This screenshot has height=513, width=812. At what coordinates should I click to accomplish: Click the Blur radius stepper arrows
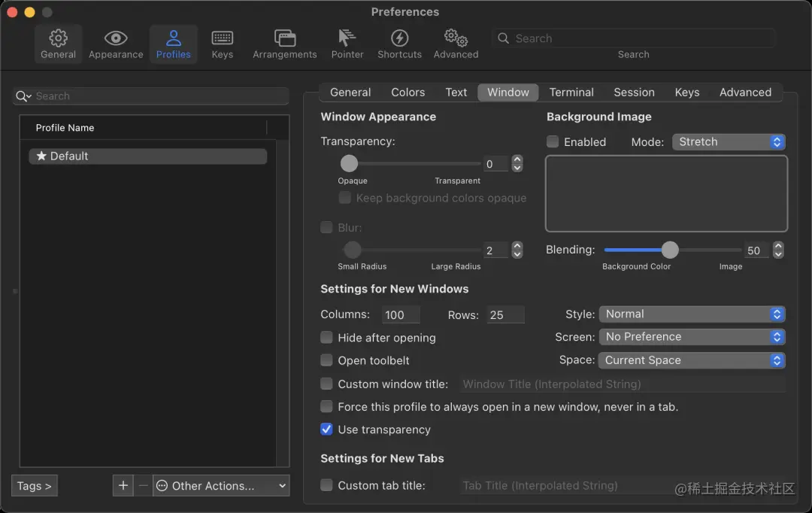point(517,250)
